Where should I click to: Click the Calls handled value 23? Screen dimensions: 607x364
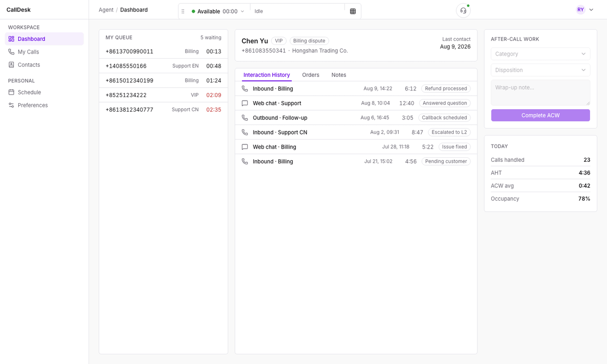click(x=587, y=160)
